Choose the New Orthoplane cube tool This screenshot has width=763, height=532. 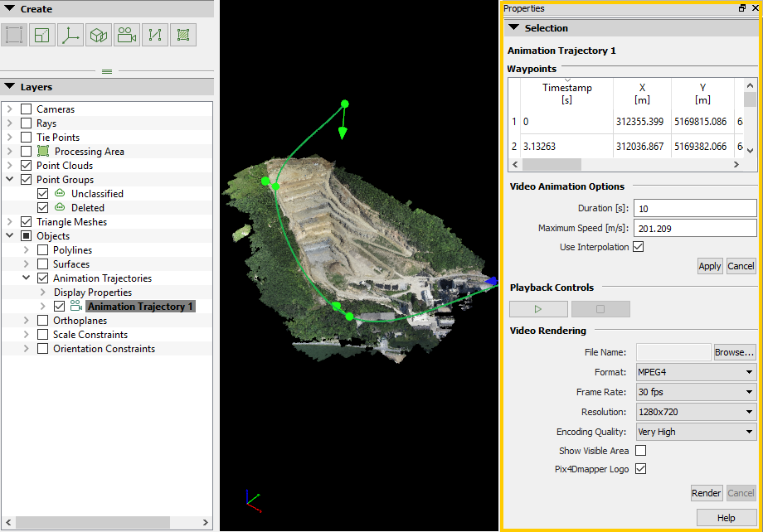coord(99,35)
